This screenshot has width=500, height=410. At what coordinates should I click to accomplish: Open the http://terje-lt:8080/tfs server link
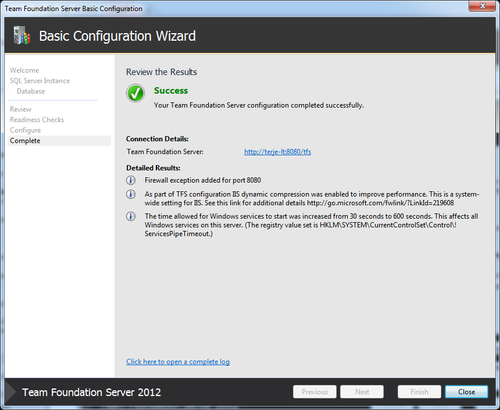point(277,152)
